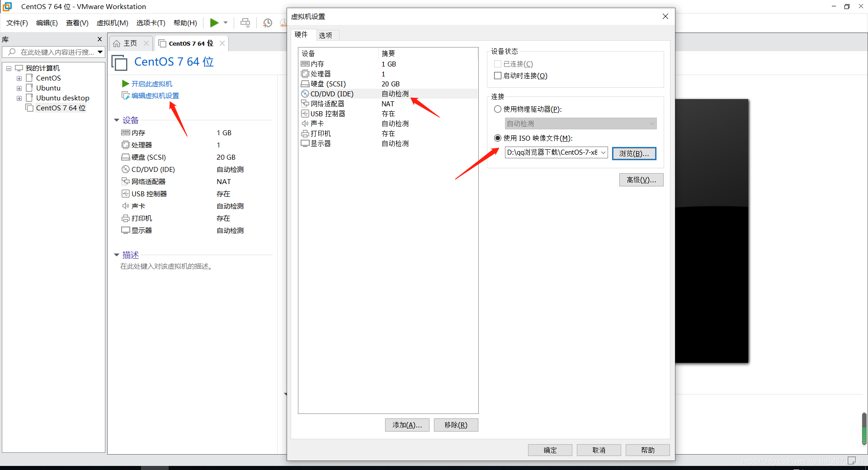Select 网络适配器 row in settings dialog

[388, 104]
